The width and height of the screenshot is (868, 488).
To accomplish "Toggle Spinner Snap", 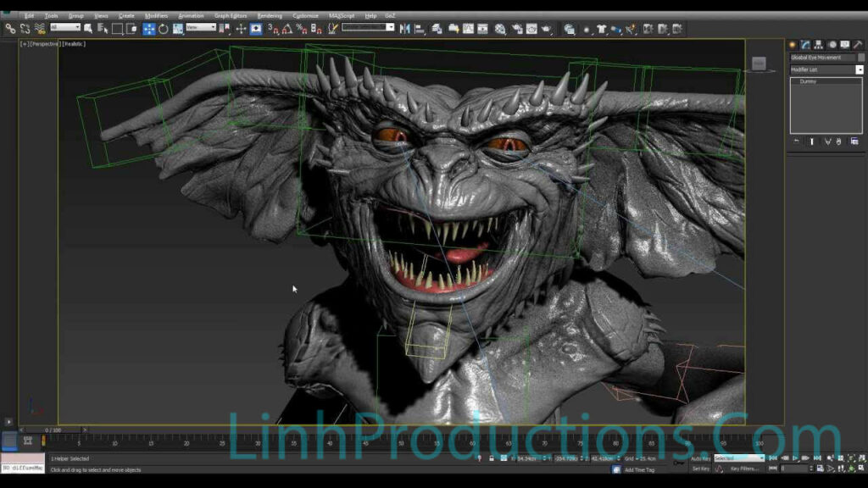I will pyautogui.click(x=316, y=29).
